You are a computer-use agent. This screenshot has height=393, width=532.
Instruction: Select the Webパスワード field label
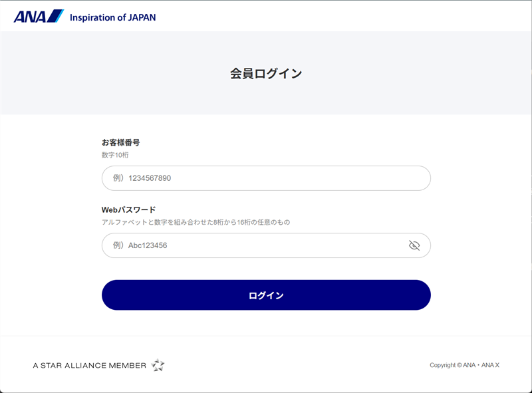click(x=128, y=209)
